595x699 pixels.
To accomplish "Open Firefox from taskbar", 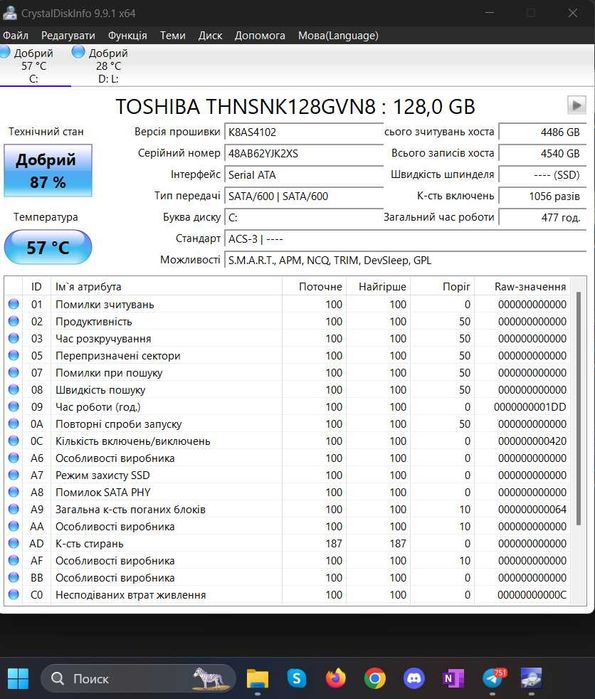I will coord(336,678).
